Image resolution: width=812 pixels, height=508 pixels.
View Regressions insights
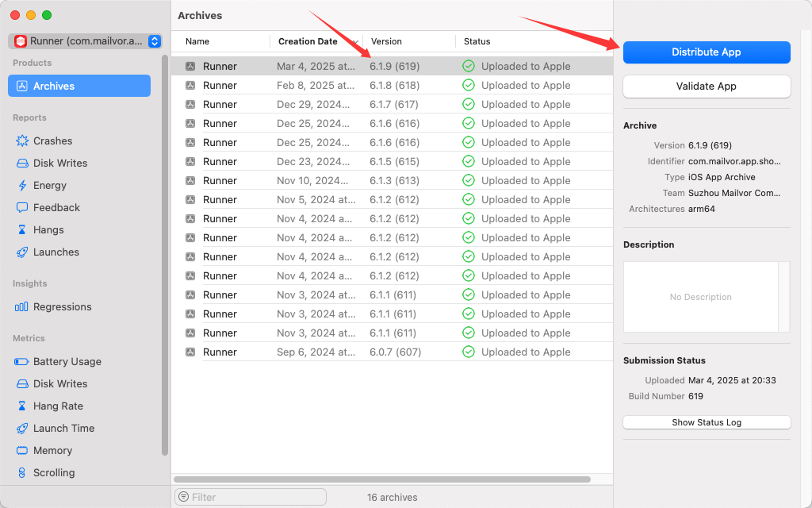tap(62, 307)
